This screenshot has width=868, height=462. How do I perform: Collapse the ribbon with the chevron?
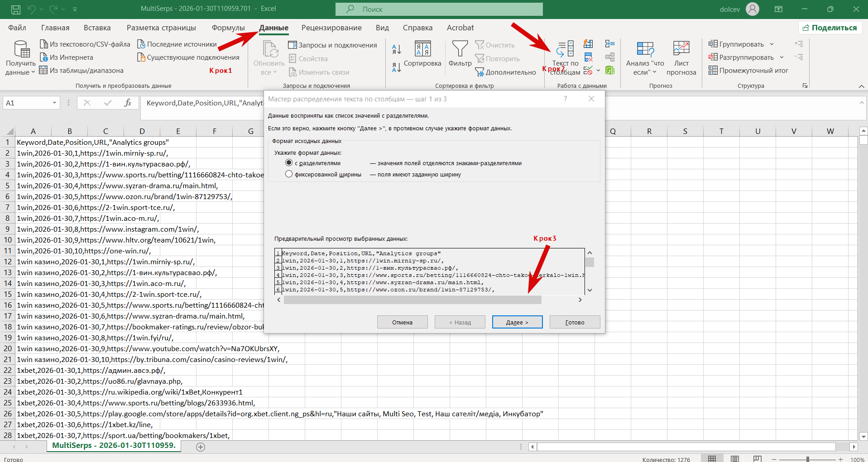click(861, 86)
